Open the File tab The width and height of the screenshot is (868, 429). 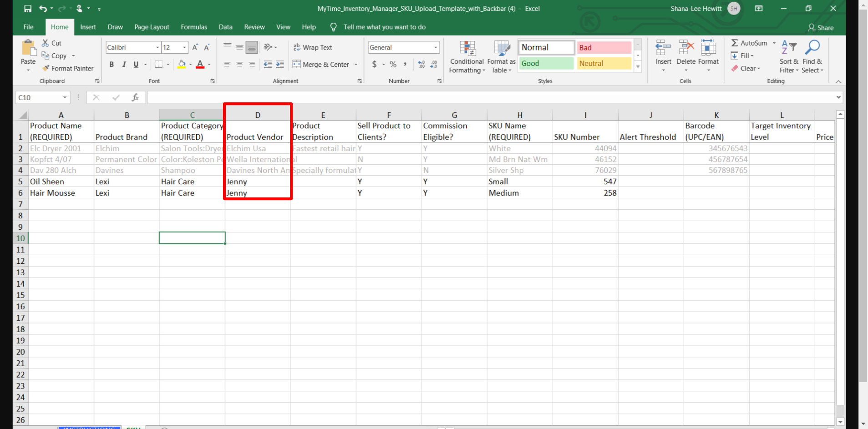28,27
